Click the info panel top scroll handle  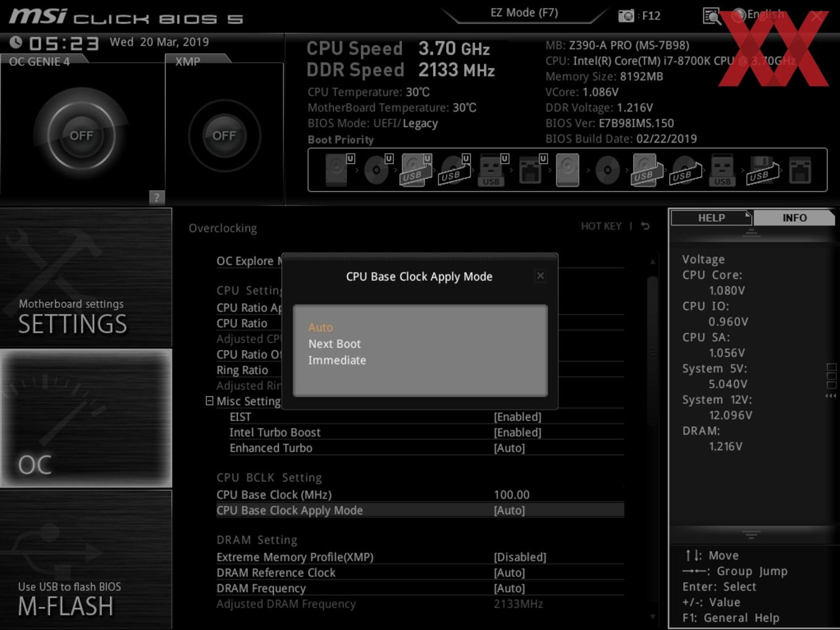coord(751,232)
